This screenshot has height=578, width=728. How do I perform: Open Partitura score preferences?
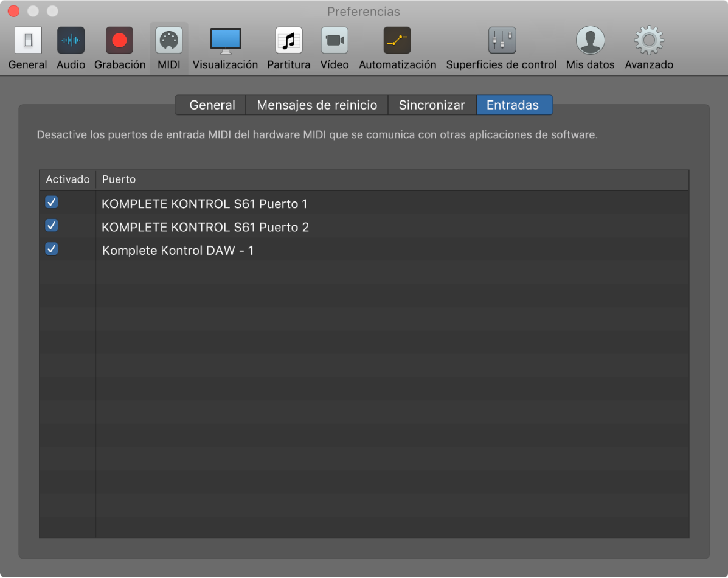point(288,41)
